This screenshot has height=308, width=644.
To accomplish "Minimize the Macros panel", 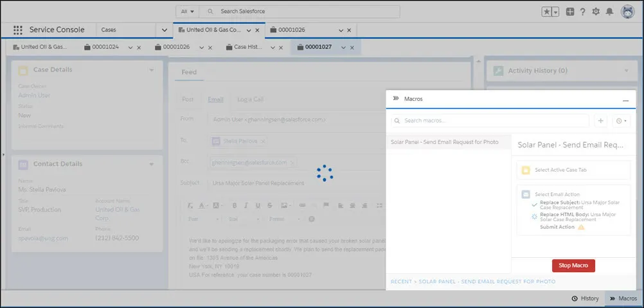I will pos(625,100).
